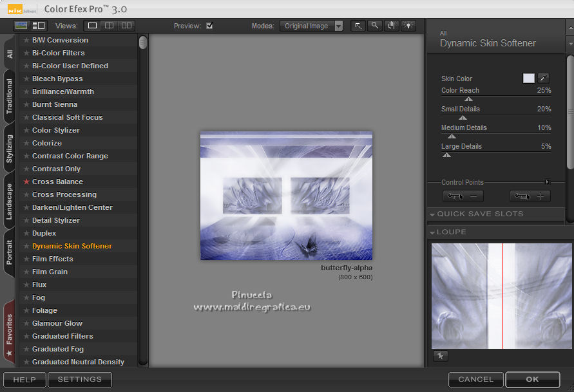Click the loupe pin icon

tap(441, 355)
